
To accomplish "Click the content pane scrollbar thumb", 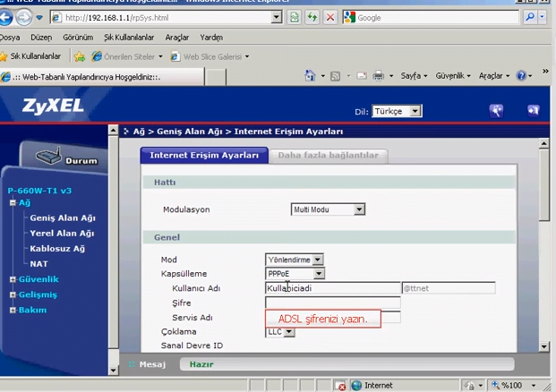I will pos(544,184).
